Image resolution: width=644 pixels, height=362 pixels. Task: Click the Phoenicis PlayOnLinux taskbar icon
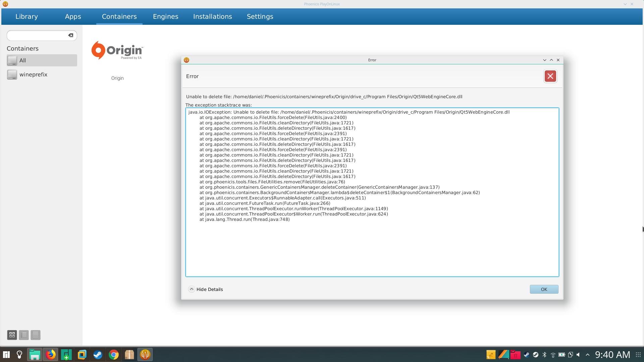(x=145, y=355)
